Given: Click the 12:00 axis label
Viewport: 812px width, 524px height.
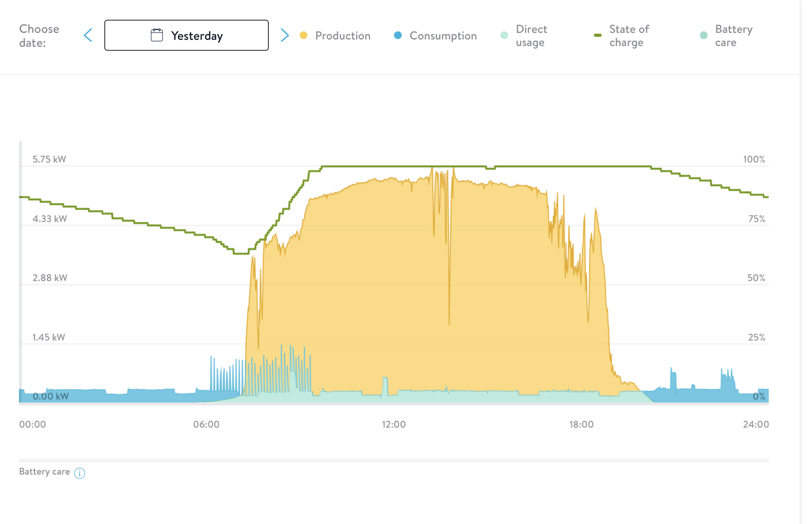Looking at the screenshot, I should 394,425.
